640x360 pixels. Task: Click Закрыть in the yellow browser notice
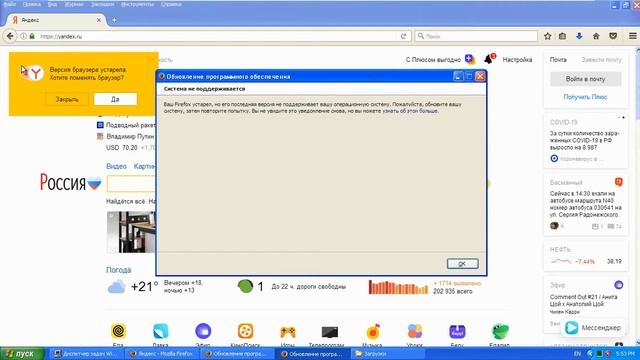[67, 99]
